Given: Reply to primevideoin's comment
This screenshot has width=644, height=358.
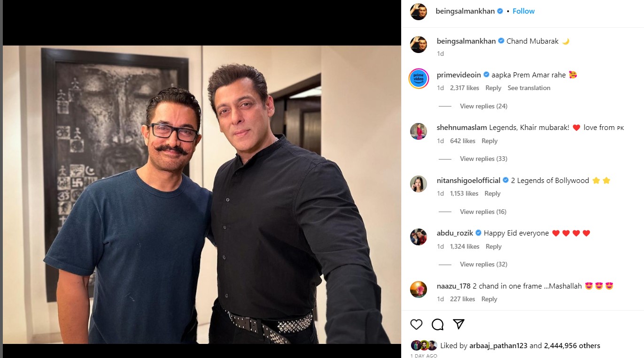Looking at the screenshot, I should [x=493, y=88].
